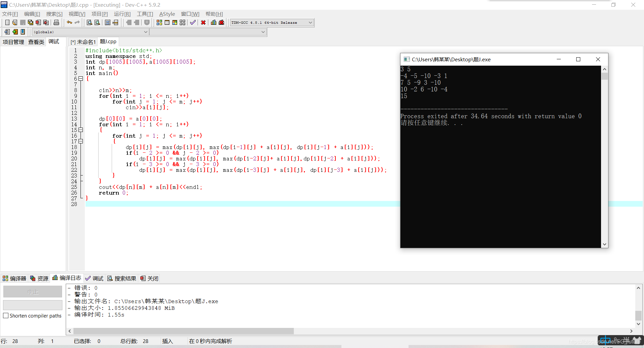Open the 窗口[W] menu
The height and width of the screenshot is (348, 644).
[190, 14]
